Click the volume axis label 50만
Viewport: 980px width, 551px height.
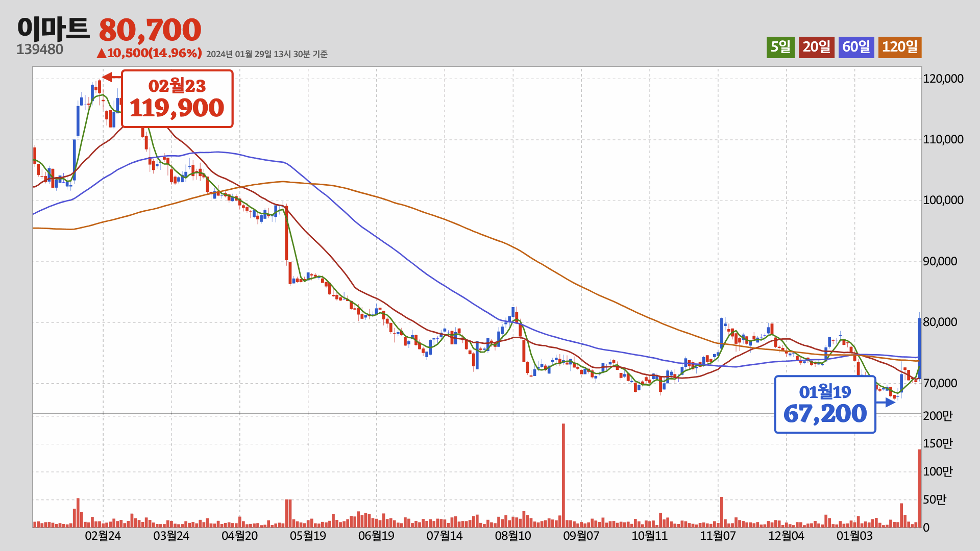(935, 499)
